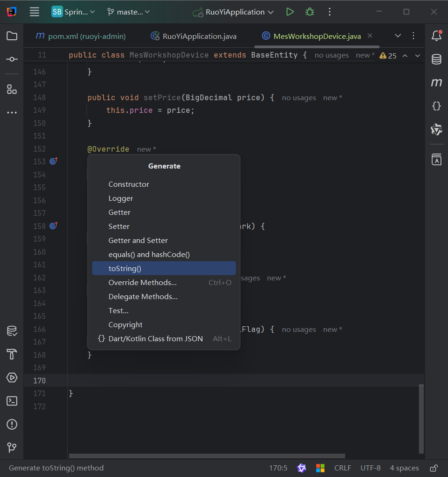Open the RuoYiApplication run configuration dropdown

point(233,12)
